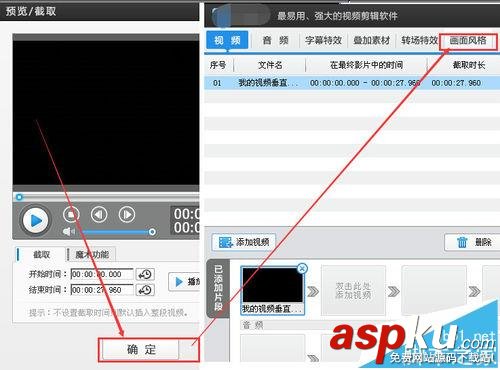
Task: Click the 播放 clip button
Action: click(x=184, y=282)
